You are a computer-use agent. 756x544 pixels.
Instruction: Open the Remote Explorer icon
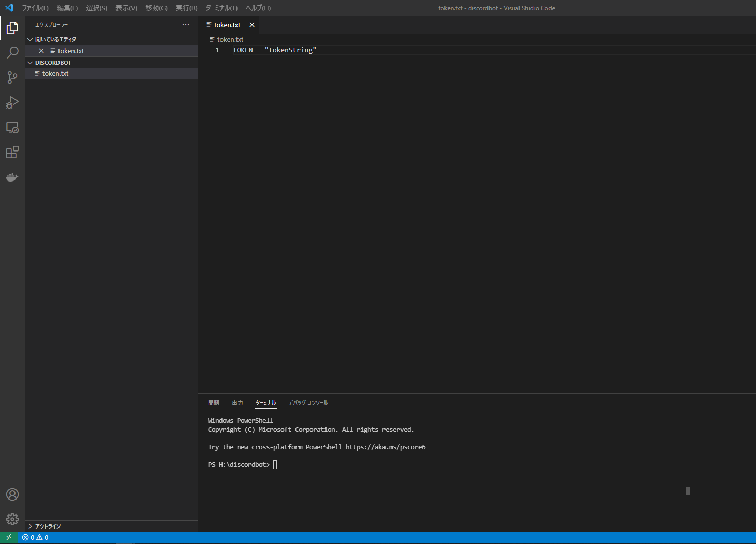(x=12, y=127)
